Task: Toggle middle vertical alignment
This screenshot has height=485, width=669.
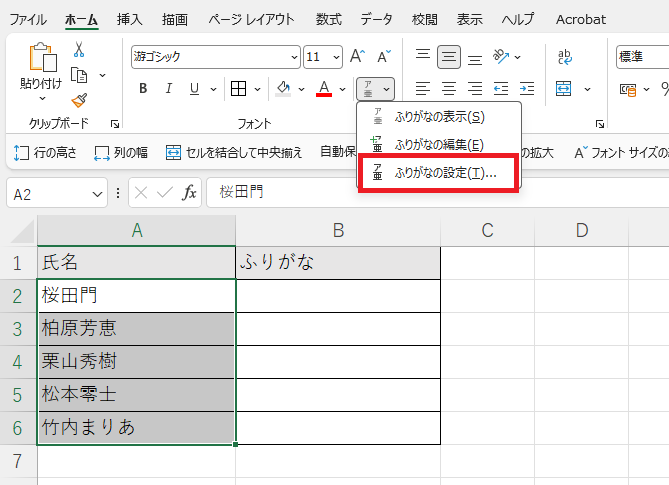Action: pos(449,57)
